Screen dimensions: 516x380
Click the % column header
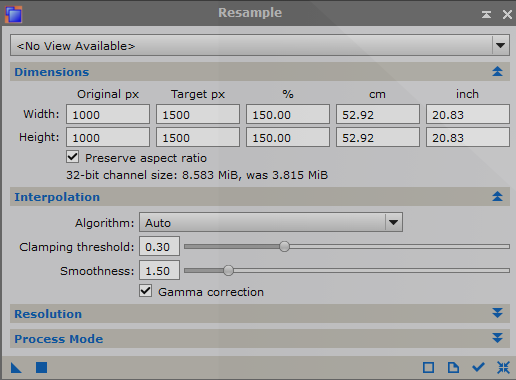288,94
